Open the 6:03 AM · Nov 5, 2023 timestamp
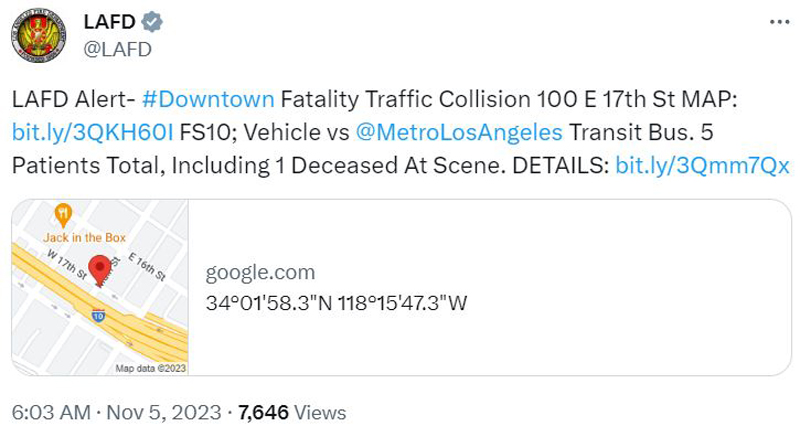 point(116,412)
